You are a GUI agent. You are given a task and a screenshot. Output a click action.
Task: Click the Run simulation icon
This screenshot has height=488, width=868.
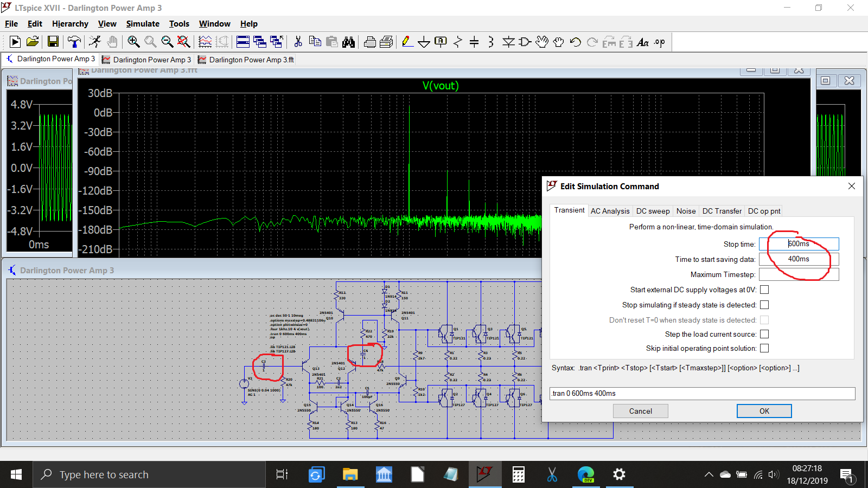(x=15, y=42)
